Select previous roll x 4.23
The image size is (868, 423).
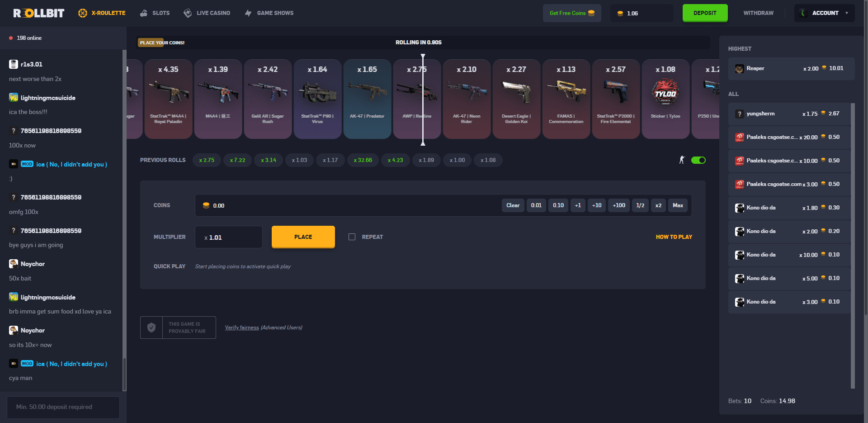tap(395, 160)
